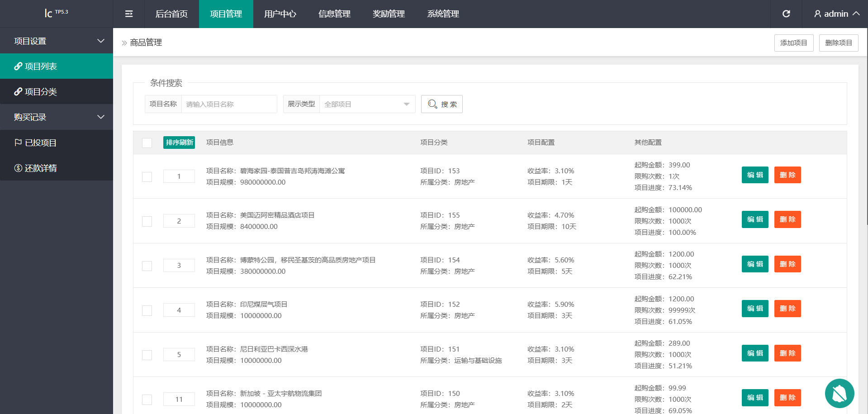Click the flag icon beside 已投项目
This screenshot has height=414, width=868.
[18, 143]
